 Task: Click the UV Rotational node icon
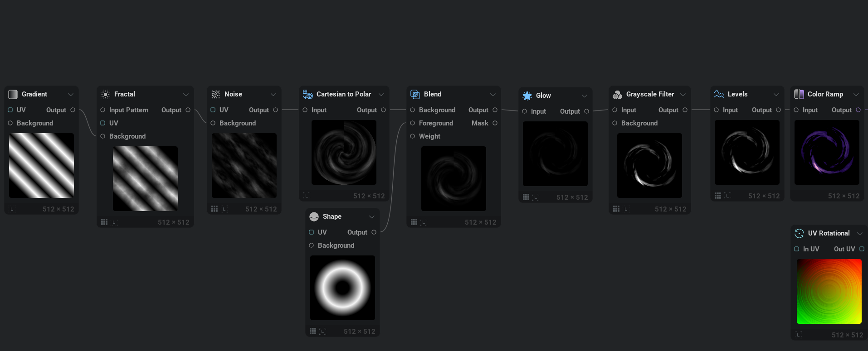click(x=799, y=233)
